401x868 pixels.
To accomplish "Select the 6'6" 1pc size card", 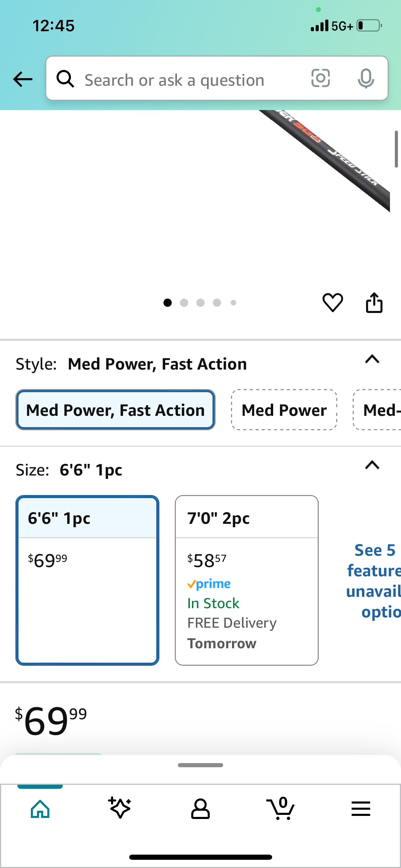I will click(x=87, y=580).
